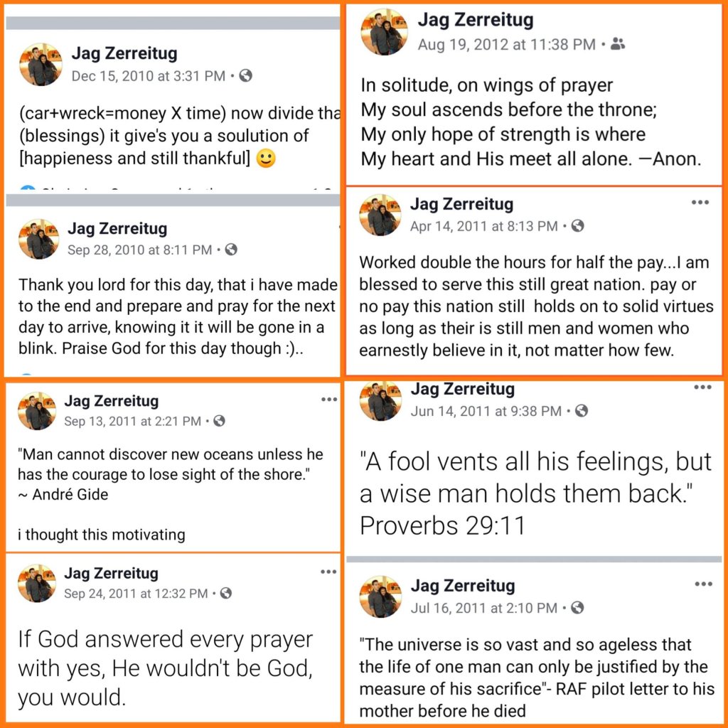Open the "Jul 16, 2011 at 2:10 PM" timestamp link

coord(484,608)
